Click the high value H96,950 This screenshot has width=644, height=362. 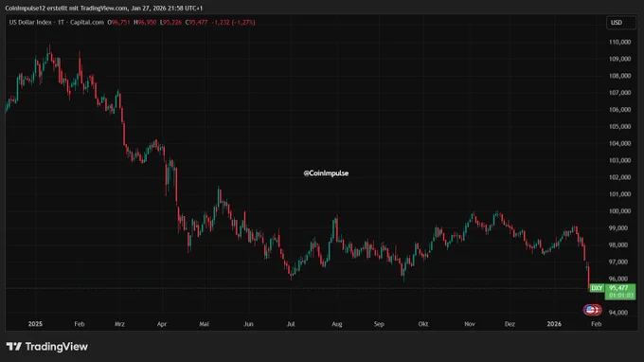click(145, 22)
